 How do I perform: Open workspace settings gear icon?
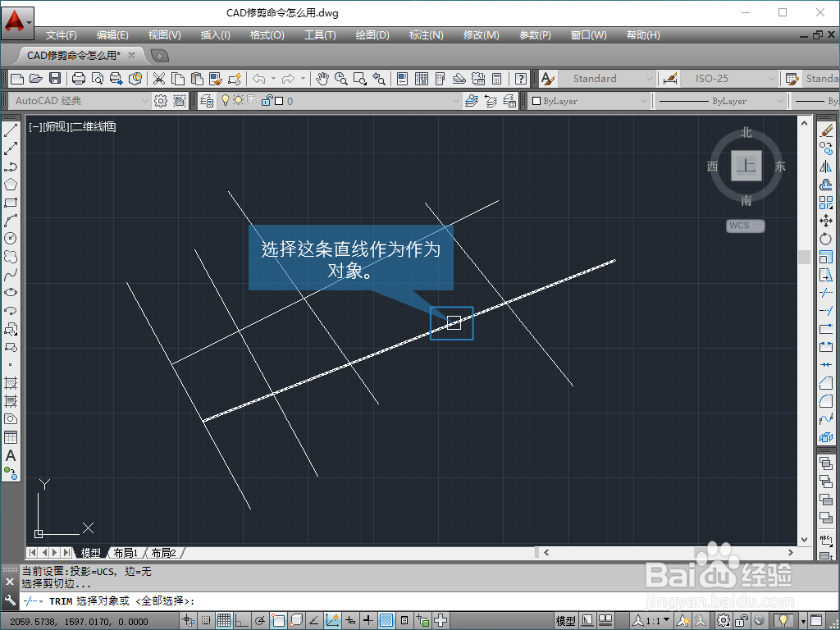click(x=160, y=101)
